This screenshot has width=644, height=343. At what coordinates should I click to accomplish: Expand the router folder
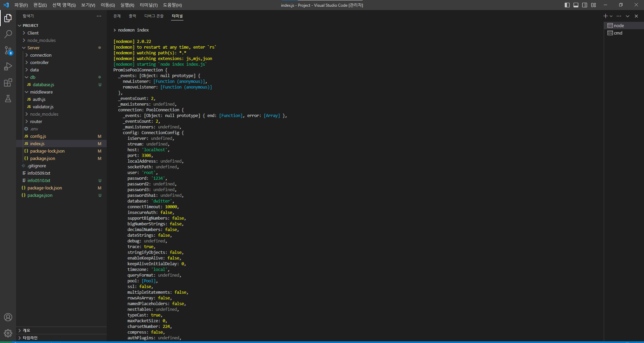pos(61,121)
